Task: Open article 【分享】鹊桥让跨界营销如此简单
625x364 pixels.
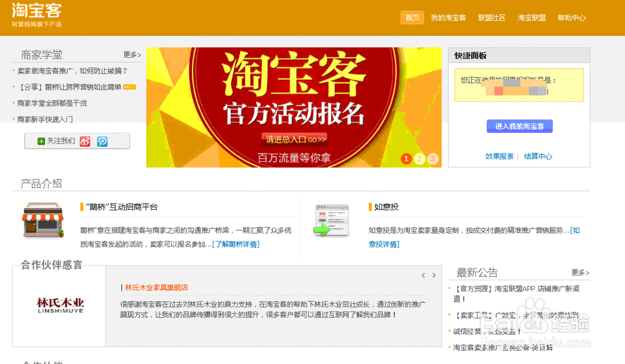Action: point(69,87)
